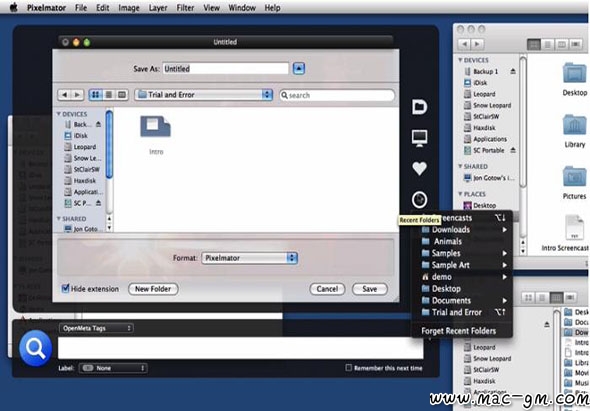This screenshot has width=590, height=411.
Task: Click the Recent Folders clock icon
Action: [x=419, y=199]
